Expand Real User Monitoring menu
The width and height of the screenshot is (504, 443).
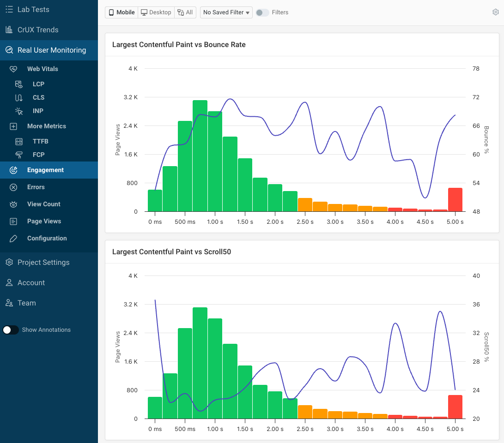click(x=51, y=50)
